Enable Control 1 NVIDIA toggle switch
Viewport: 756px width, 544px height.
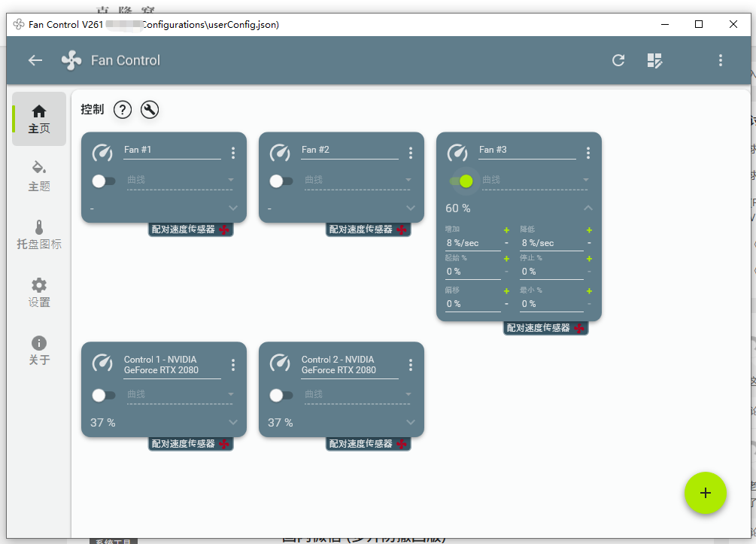point(103,395)
